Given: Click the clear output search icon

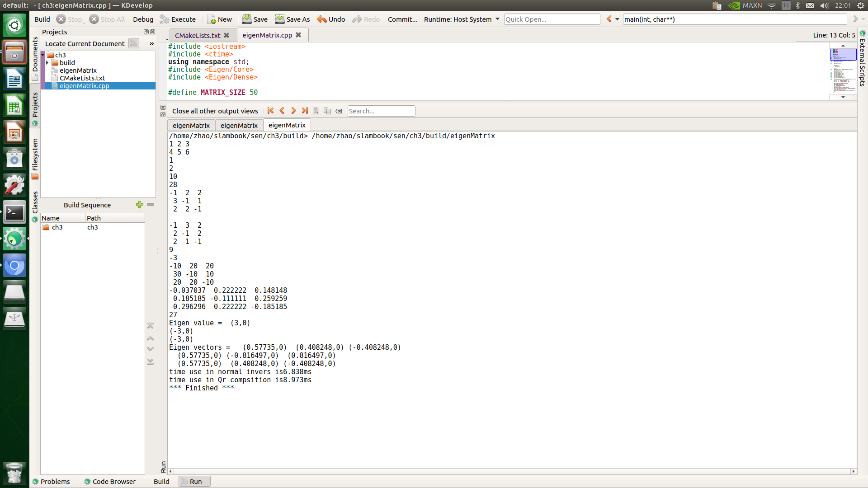Looking at the screenshot, I should point(339,111).
